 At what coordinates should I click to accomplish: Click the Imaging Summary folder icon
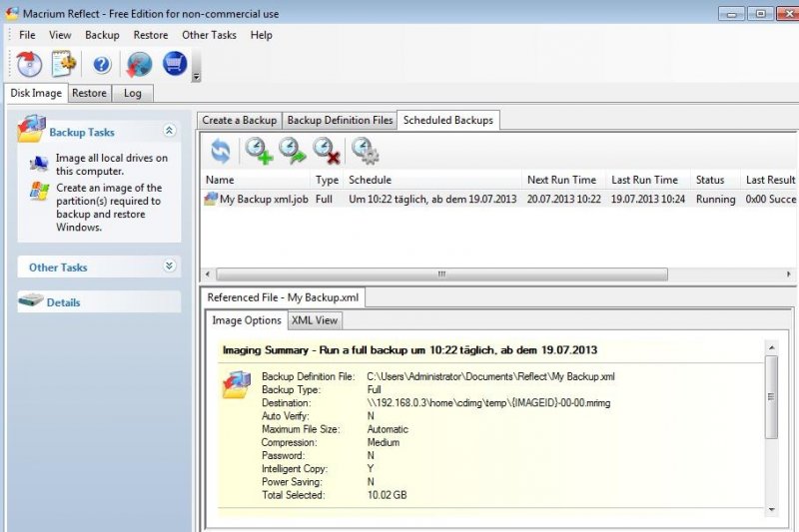click(x=237, y=385)
